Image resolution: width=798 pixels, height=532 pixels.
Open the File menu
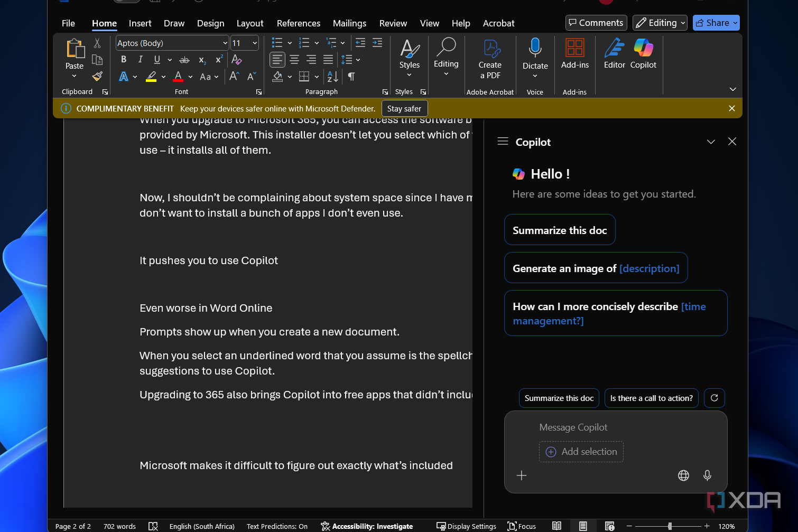[x=68, y=23]
